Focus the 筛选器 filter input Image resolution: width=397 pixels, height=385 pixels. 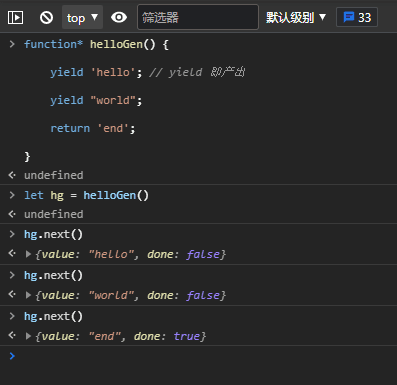[198, 17]
